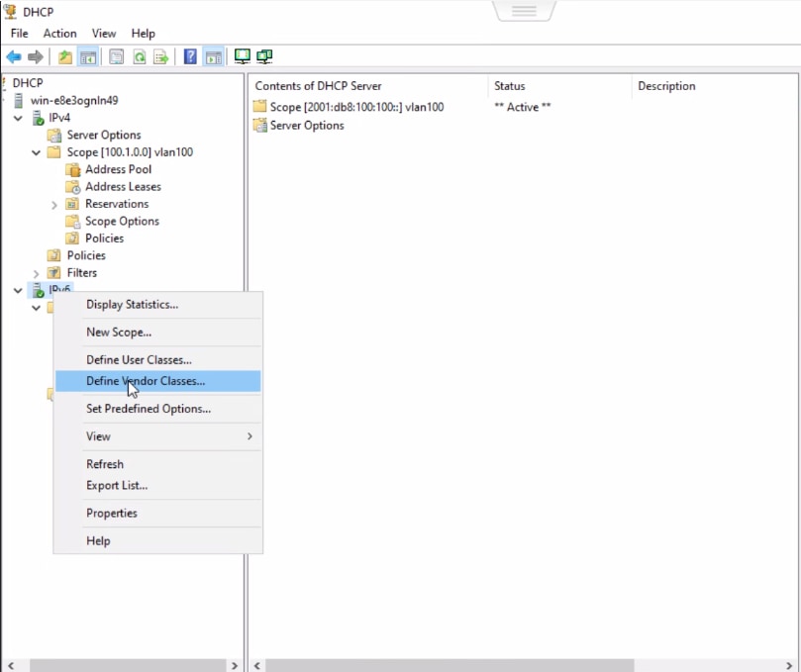
Task: Select Define Vendor Classes from context menu
Action: coord(146,381)
